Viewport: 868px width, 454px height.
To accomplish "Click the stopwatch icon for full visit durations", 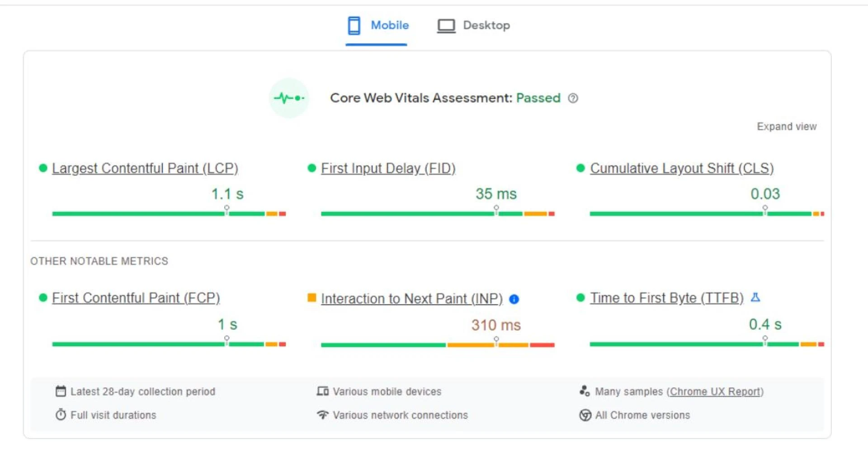I will pyautogui.click(x=60, y=415).
